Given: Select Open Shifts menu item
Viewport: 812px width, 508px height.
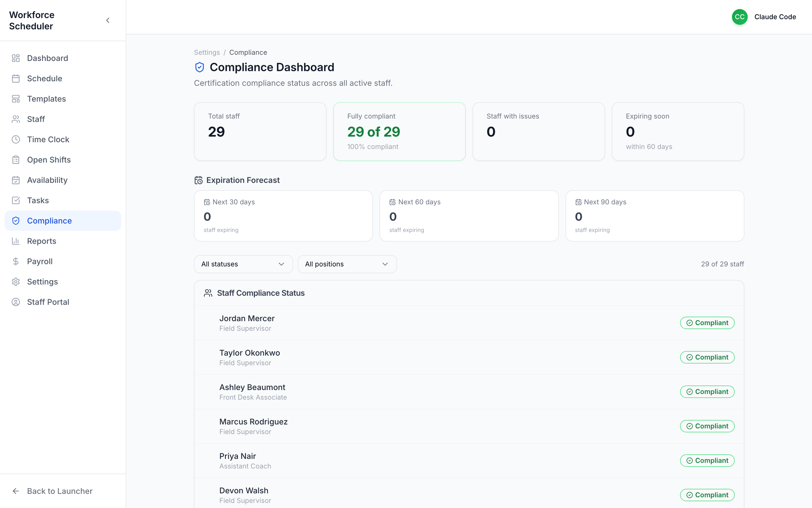Looking at the screenshot, I should [x=63, y=160].
